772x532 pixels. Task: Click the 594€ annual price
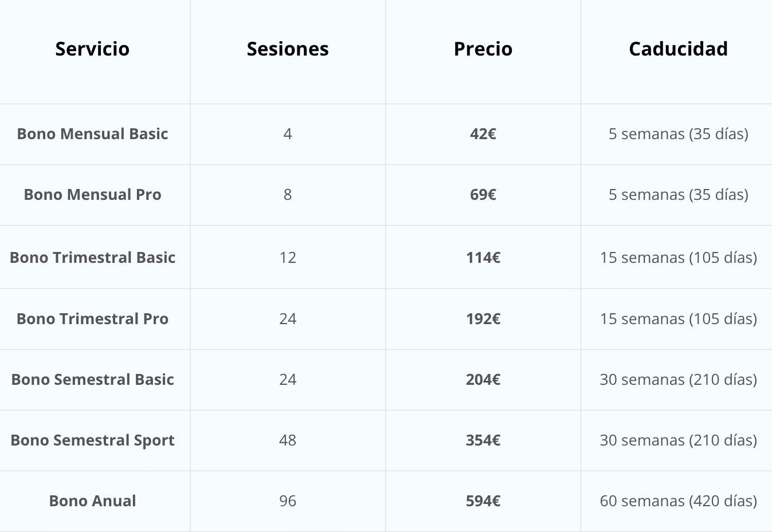(483, 501)
